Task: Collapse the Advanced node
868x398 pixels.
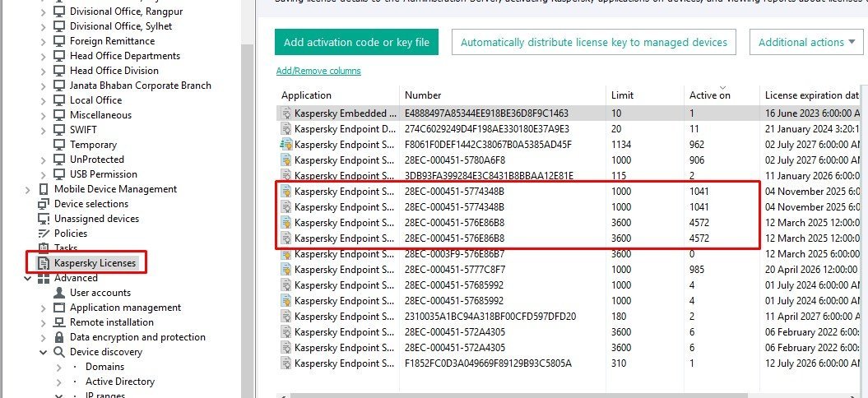Action: point(28,278)
